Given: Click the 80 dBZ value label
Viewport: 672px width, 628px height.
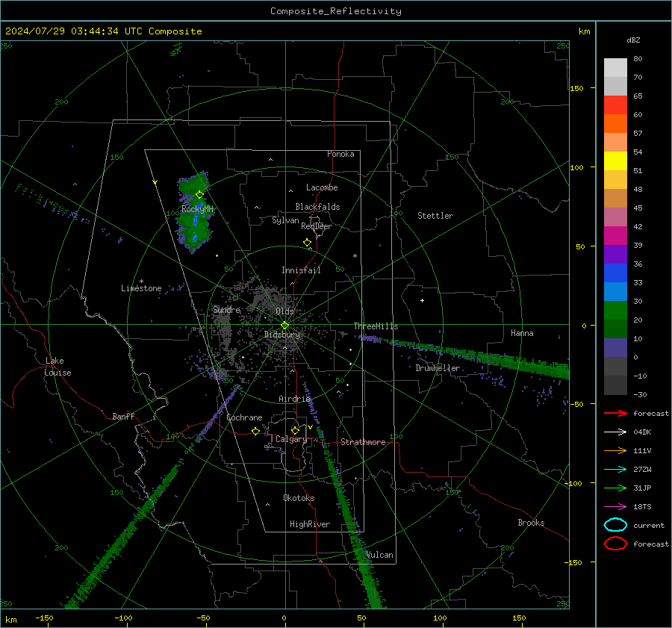Looking at the screenshot, I should (x=638, y=59).
